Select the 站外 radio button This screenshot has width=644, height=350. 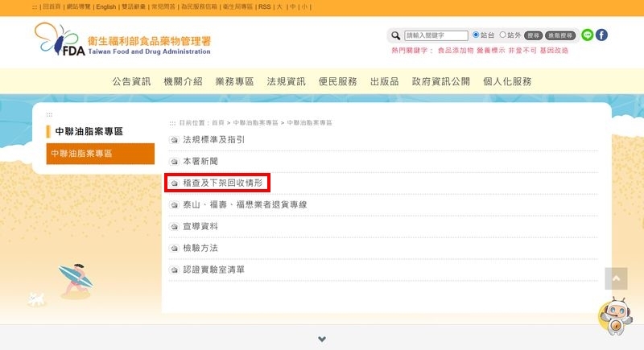502,35
